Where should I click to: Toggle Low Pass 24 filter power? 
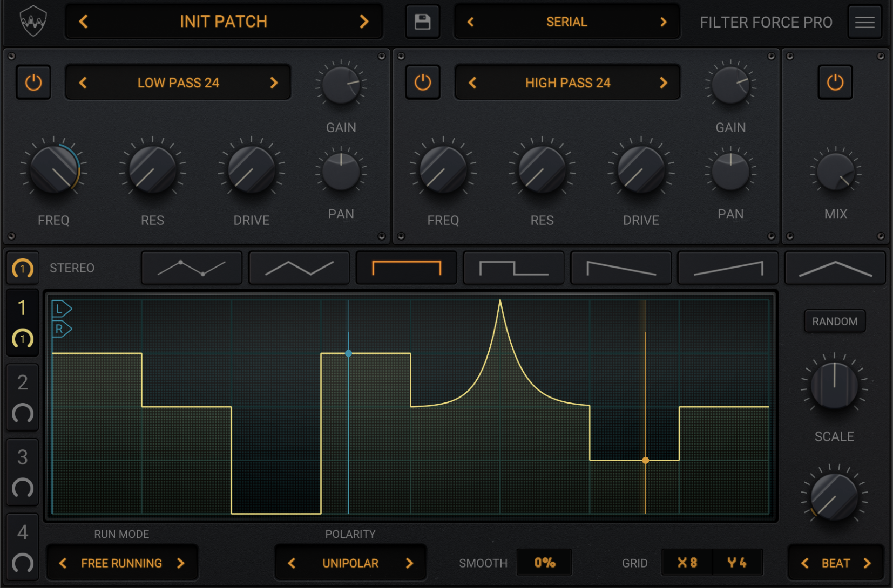[33, 83]
